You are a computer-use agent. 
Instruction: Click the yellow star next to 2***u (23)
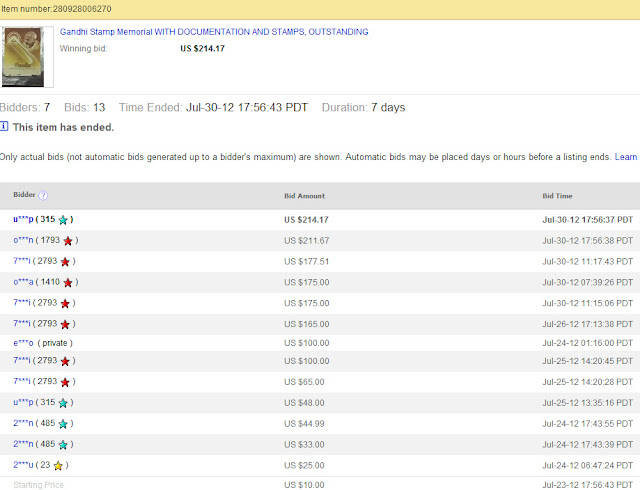point(58,466)
